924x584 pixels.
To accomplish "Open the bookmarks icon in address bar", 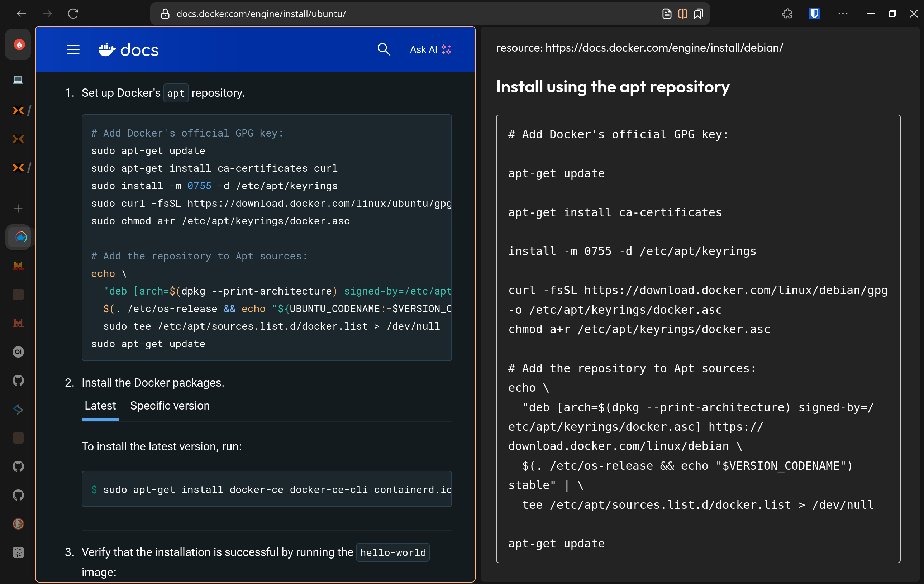I will tap(699, 14).
